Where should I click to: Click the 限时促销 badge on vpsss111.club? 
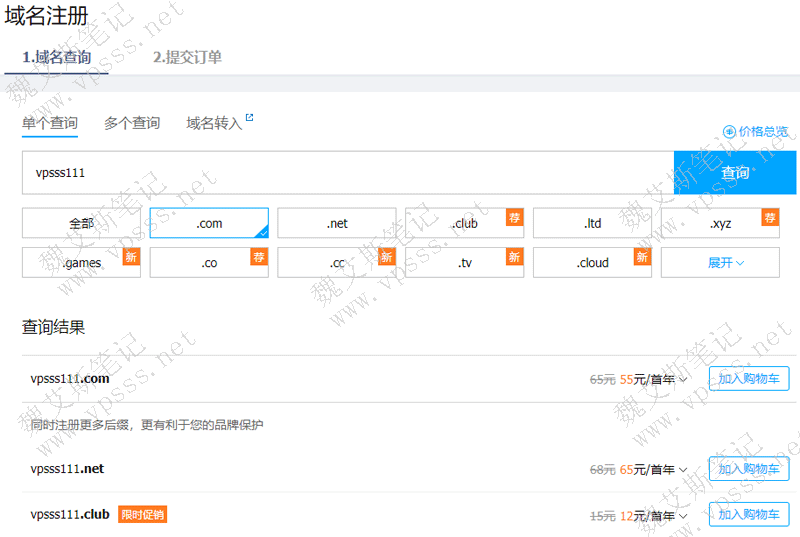pos(142,514)
